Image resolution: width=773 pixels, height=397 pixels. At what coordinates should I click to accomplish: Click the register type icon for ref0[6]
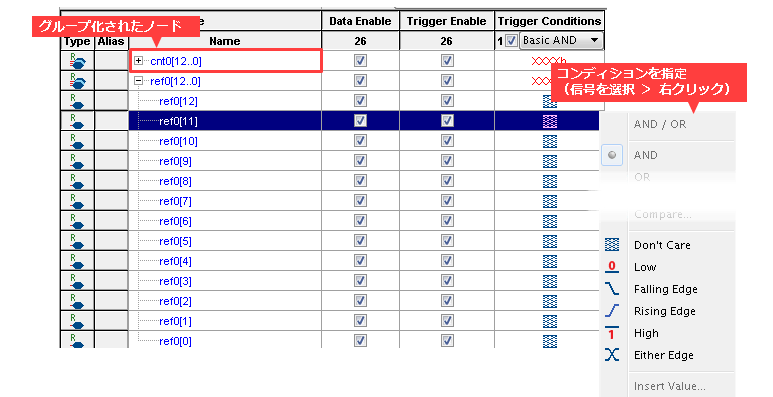point(76,221)
